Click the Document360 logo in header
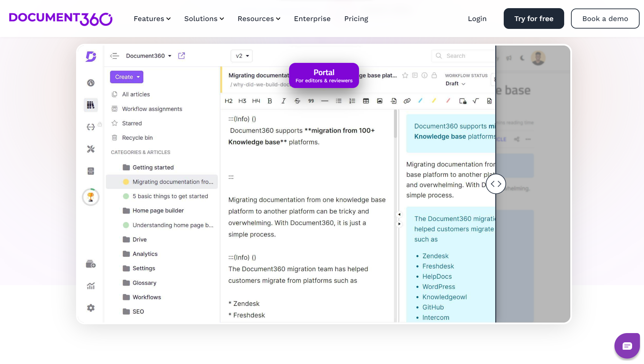This screenshot has height=364, width=644. click(x=60, y=19)
